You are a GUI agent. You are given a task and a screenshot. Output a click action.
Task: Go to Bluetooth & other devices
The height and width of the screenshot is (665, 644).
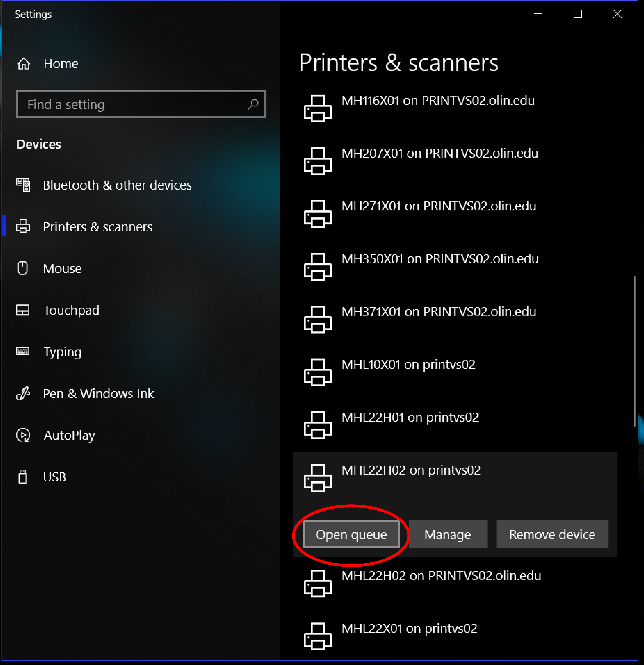[117, 185]
